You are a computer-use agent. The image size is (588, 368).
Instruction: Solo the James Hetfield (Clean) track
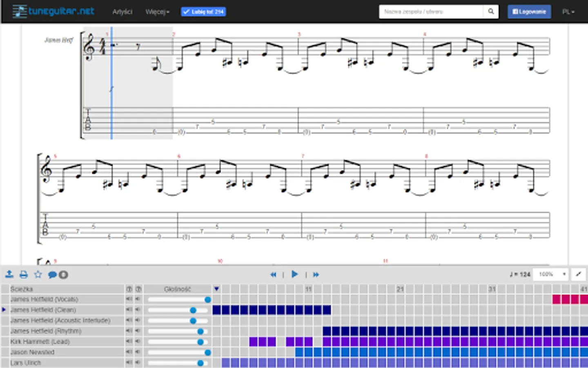click(x=129, y=310)
